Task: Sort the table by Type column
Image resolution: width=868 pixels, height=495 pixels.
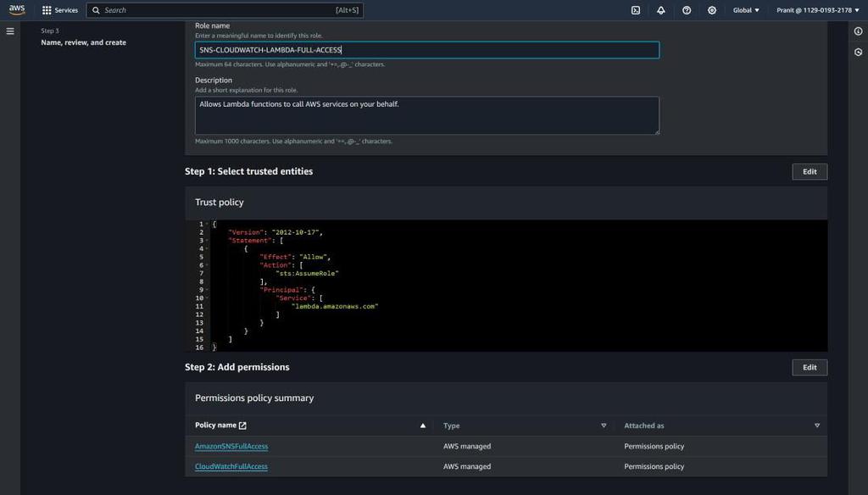Action: point(604,425)
